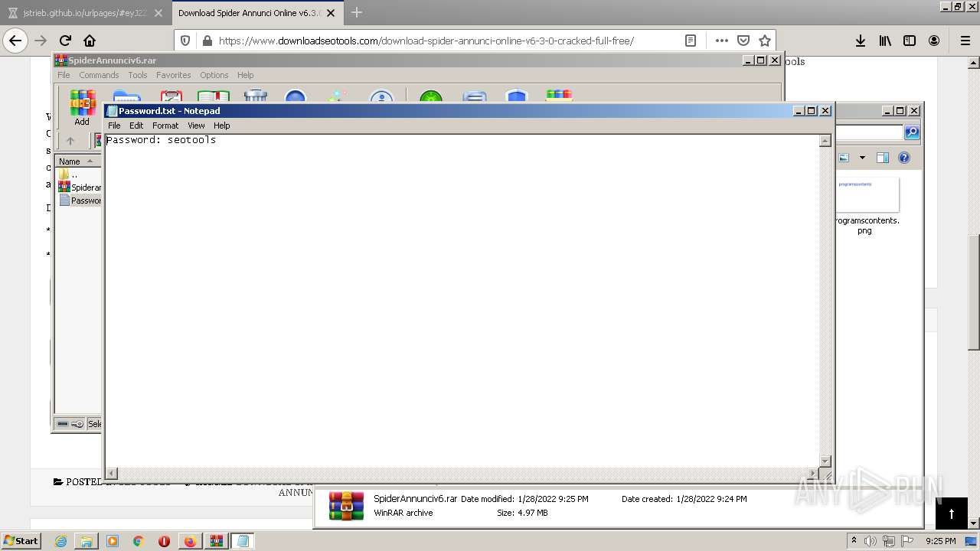980x551 pixels.
Task: Click the Windows Start button
Action: 21,541
